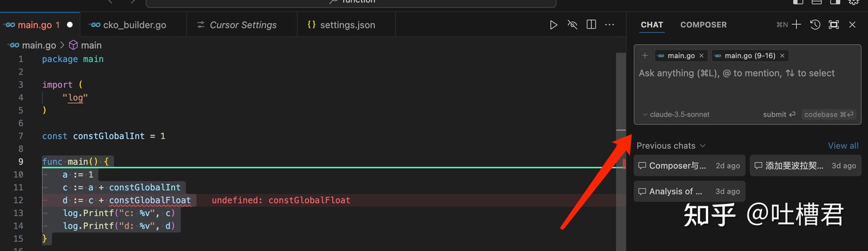Expand Previous chats dropdown
The image size is (868, 251).
[671, 145]
